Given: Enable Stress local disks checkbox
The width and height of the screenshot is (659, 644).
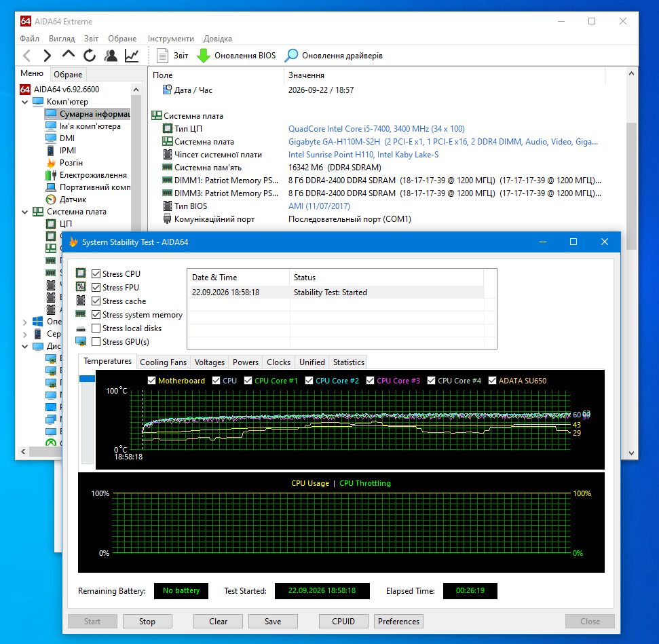Looking at the screenshot, I should tap(96, 328).
